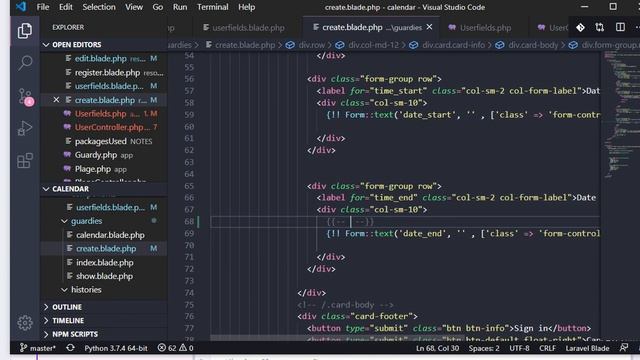The image size is (640, 360).
Task: Synchronize changes icon in status bar
Action: pos(70,348)
